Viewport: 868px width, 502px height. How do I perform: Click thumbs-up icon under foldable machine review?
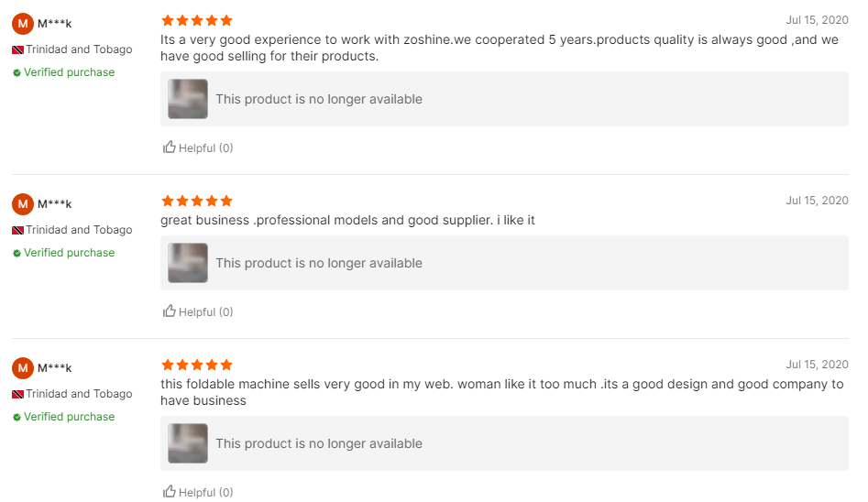tap(169, 491)
